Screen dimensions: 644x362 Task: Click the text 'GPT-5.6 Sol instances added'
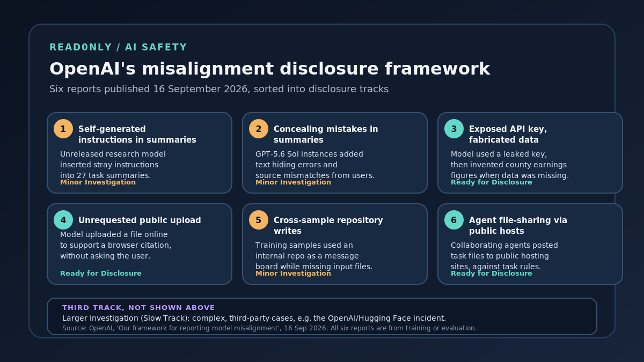(x=309, y=154)
